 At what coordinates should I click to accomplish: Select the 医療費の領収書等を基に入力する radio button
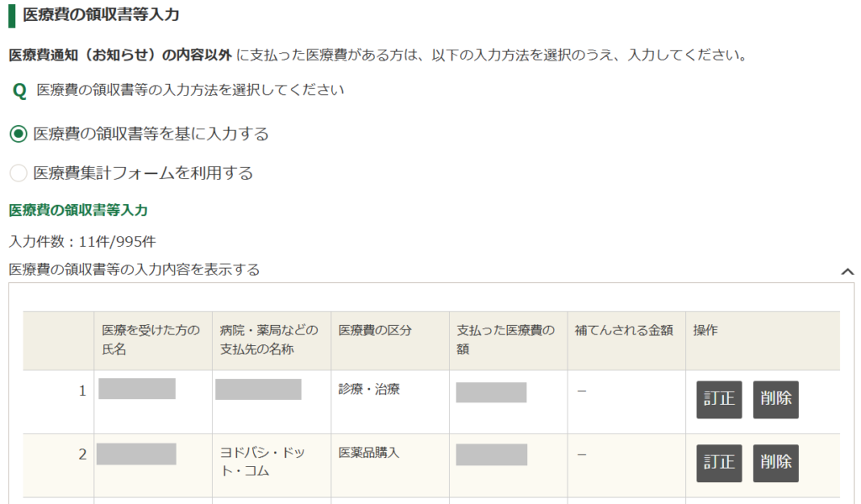(18, 134)
